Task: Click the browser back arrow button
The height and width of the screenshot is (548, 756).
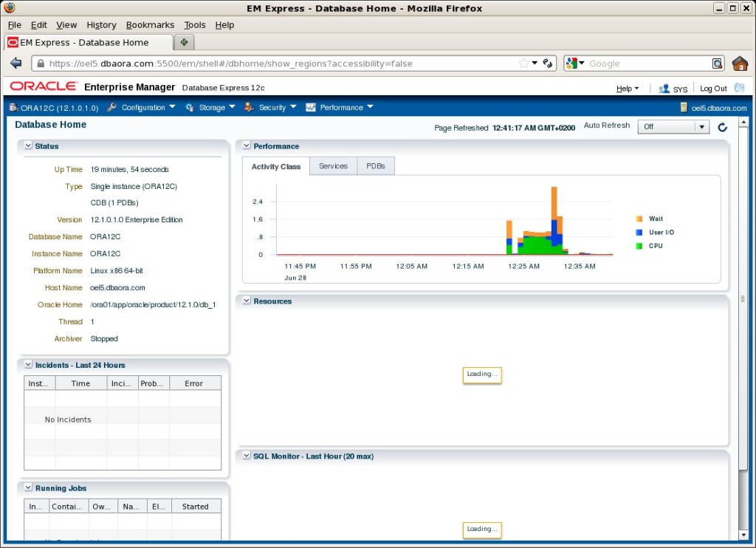Action: tap(16, 64)
